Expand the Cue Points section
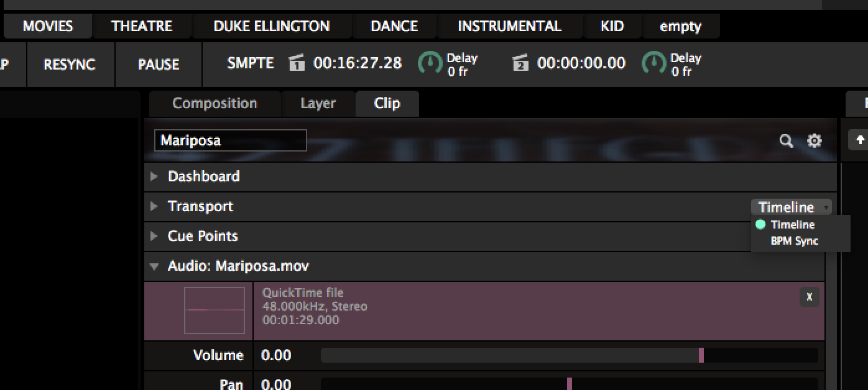 (154, 236)
